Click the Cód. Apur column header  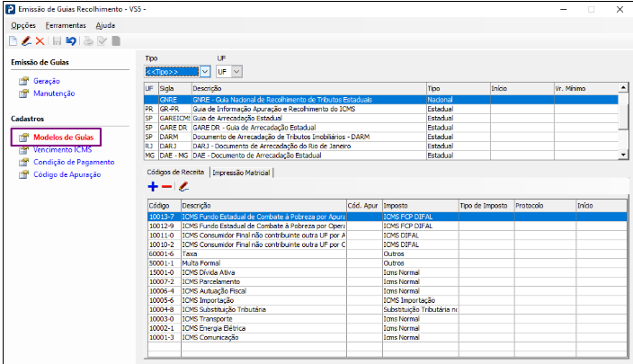[x=364, y=206]
